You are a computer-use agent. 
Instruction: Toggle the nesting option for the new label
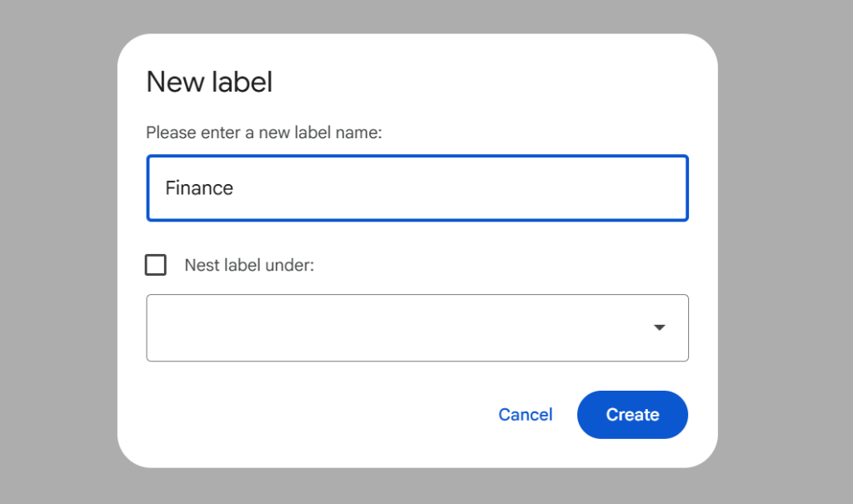tap(155, 265)
